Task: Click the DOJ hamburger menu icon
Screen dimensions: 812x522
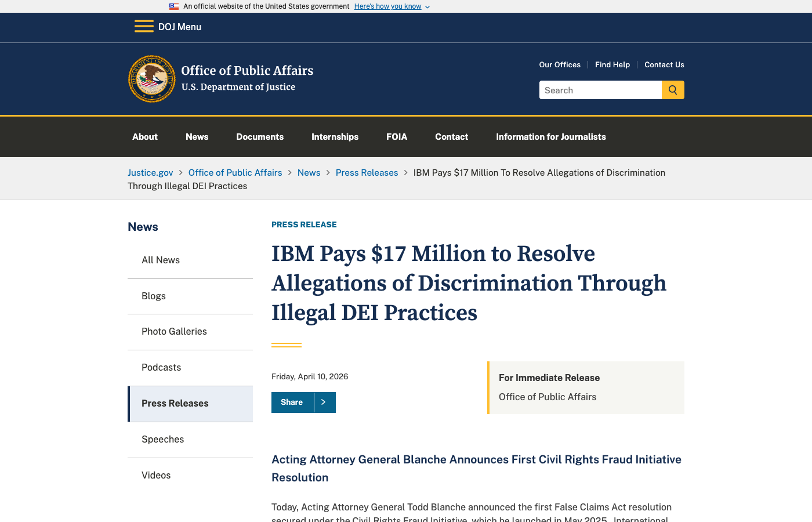Action: coord(144,27)
